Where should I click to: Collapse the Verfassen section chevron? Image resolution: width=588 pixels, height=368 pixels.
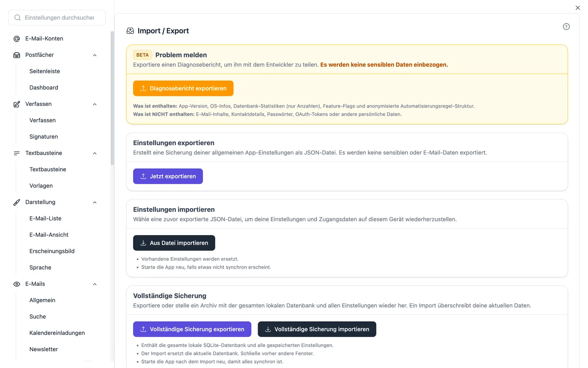coord(95,104)
